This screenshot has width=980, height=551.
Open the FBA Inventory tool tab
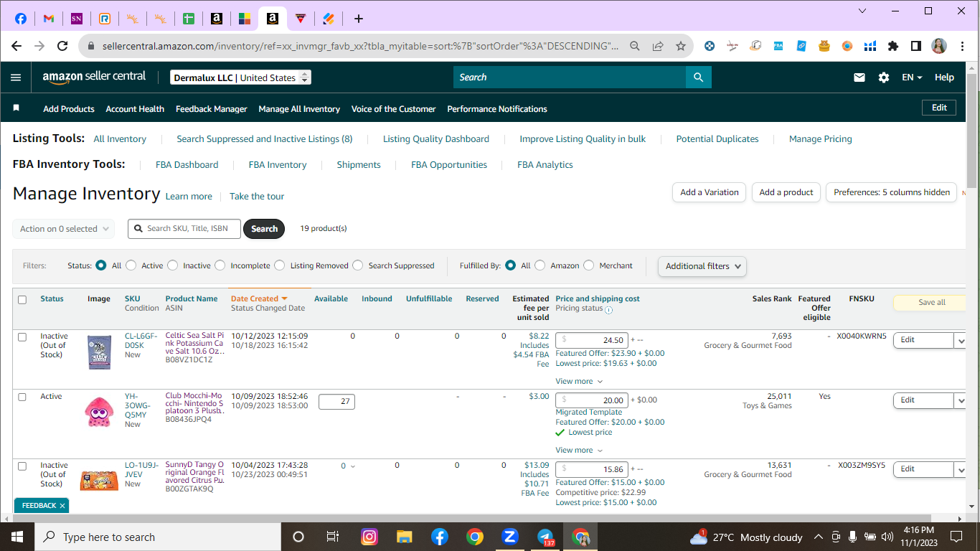pos(278,165)
